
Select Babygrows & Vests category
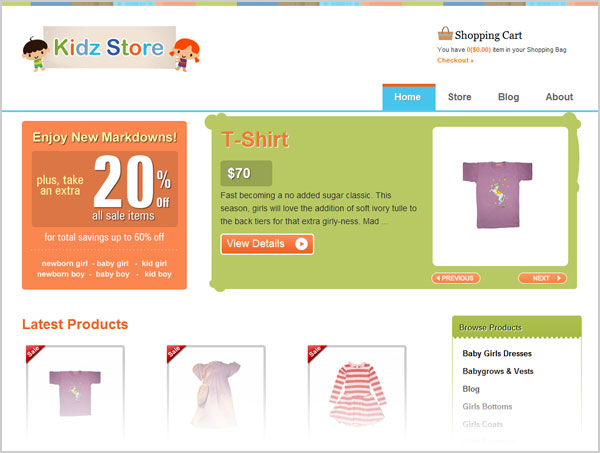(x=497, y=371)
